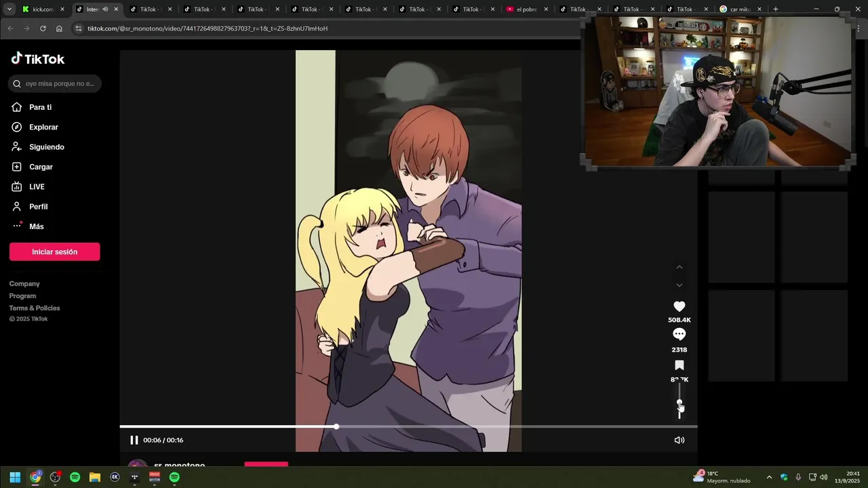Close the active TikTok tab
868x488 pixels.
point(116,9)
